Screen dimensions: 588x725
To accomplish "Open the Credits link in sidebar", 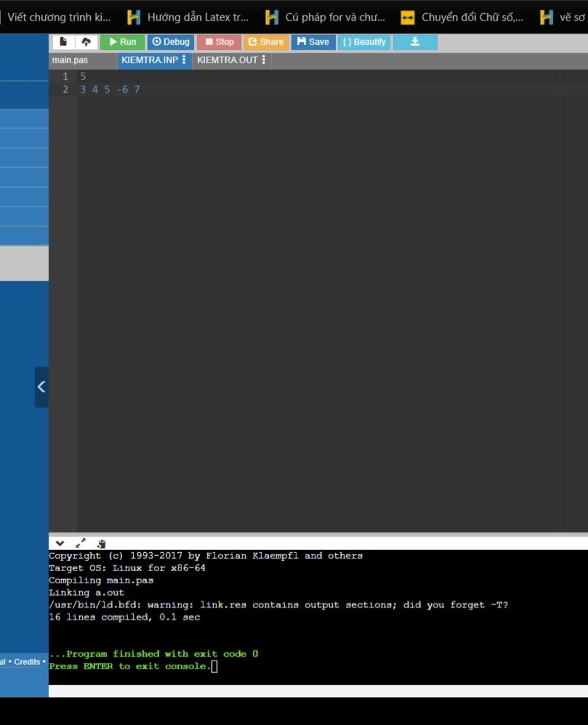I will pyautogui.click(x=27, y=662).
